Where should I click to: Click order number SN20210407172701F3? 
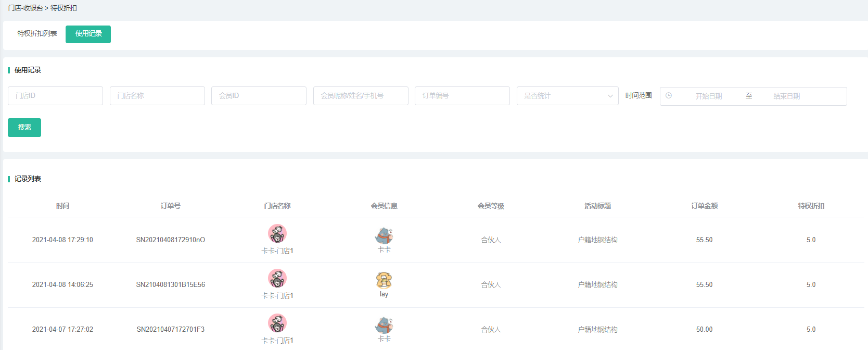coord(171,330)
